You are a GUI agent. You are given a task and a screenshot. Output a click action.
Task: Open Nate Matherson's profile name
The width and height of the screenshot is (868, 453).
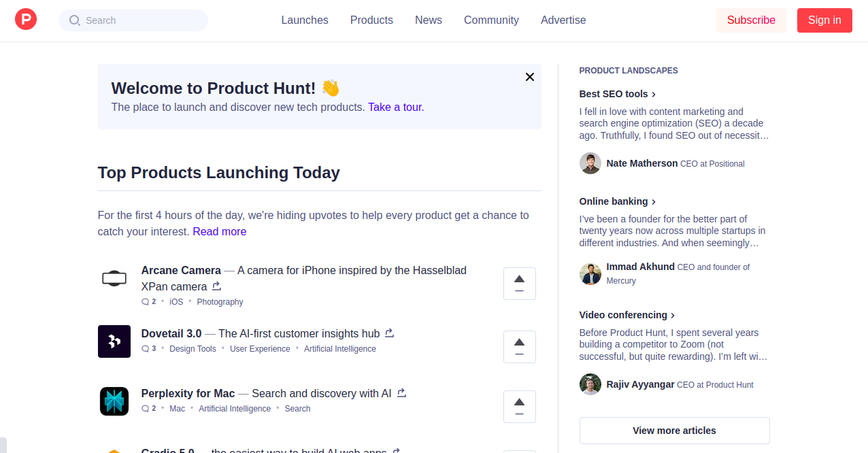642,163
